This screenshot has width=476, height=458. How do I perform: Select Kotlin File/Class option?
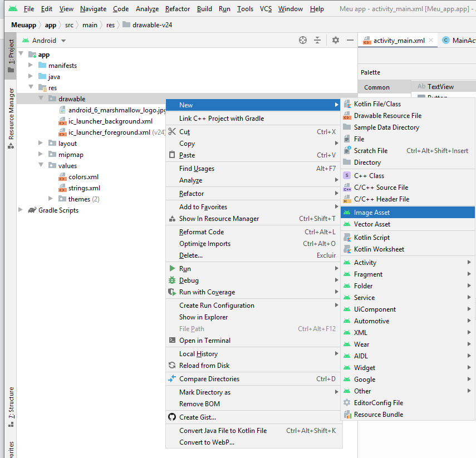(377, 104)
